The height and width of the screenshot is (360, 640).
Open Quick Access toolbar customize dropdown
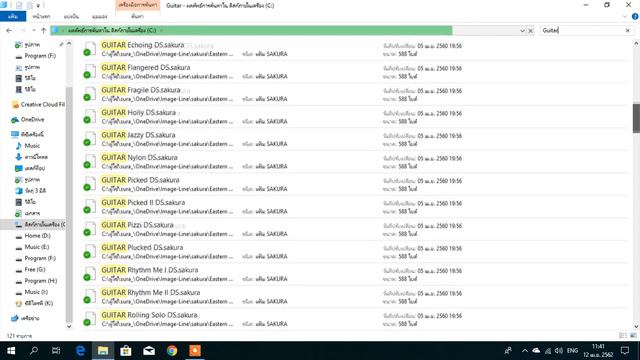(x=38, y=6)
